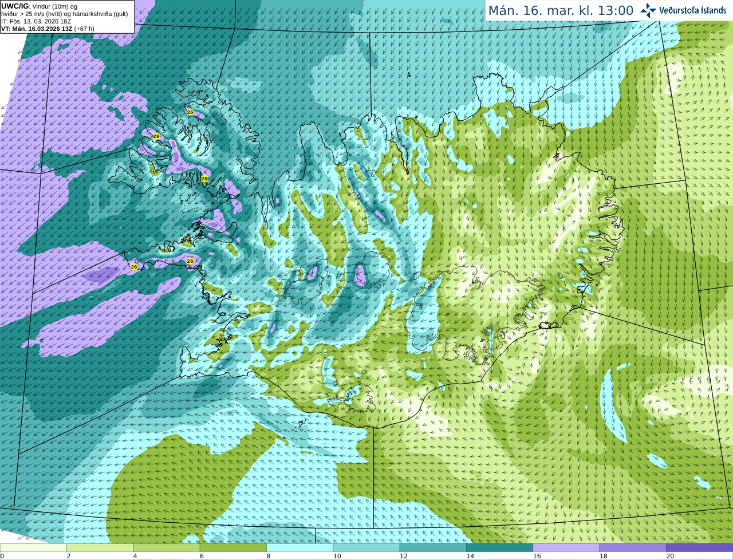Screen dimensions: 733x560
Task: Click the northernmost yellow 26 gust marker
Action: tap(190, 112)
